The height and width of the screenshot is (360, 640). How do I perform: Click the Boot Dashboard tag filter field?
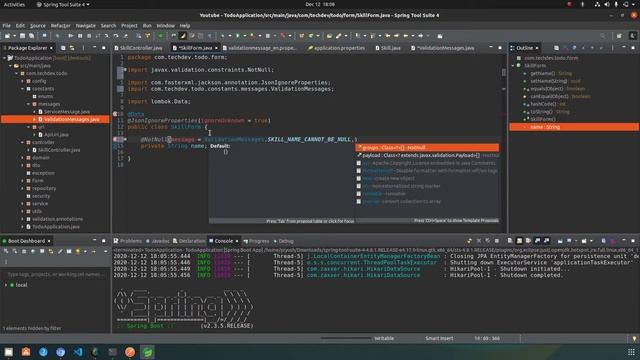point(55,275)
